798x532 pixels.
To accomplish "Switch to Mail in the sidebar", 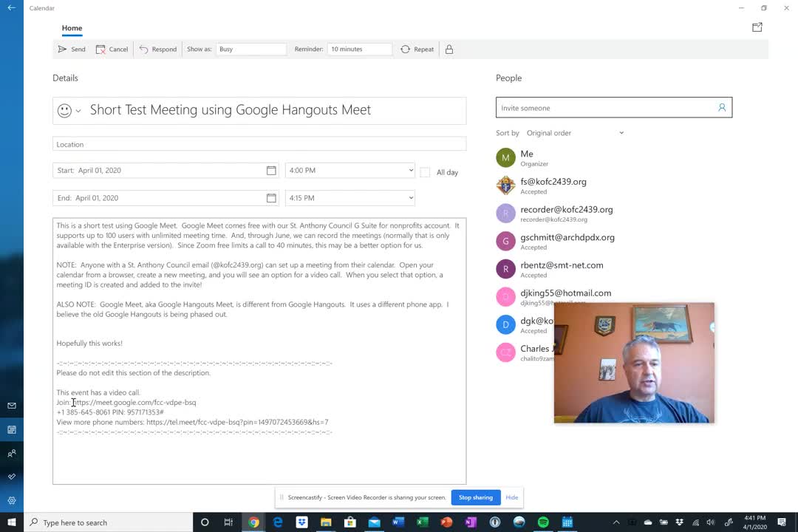I will coord(12,406).
